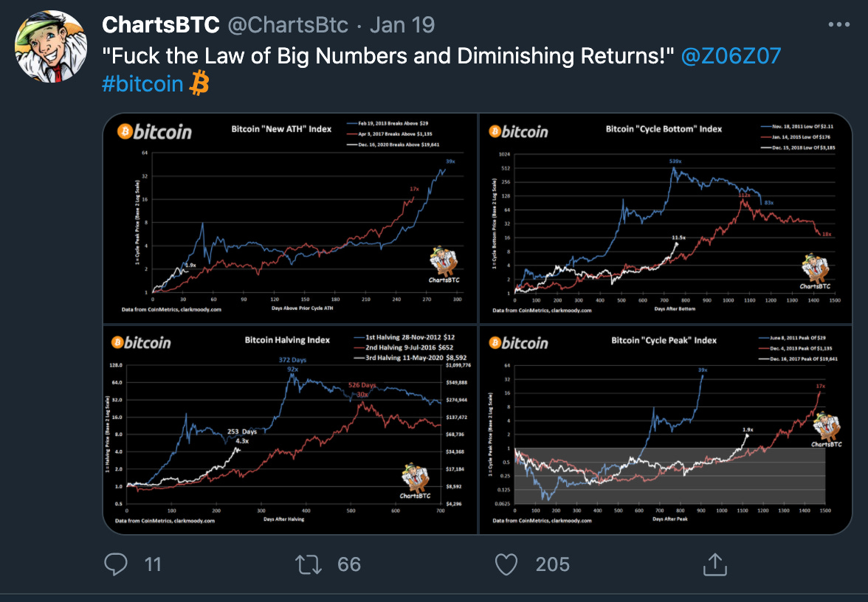Image resolution: width=868 pixels, height=602 pixels.
Task: Open the tweet's three-dot more menu
Action: (x=838, y=24)
